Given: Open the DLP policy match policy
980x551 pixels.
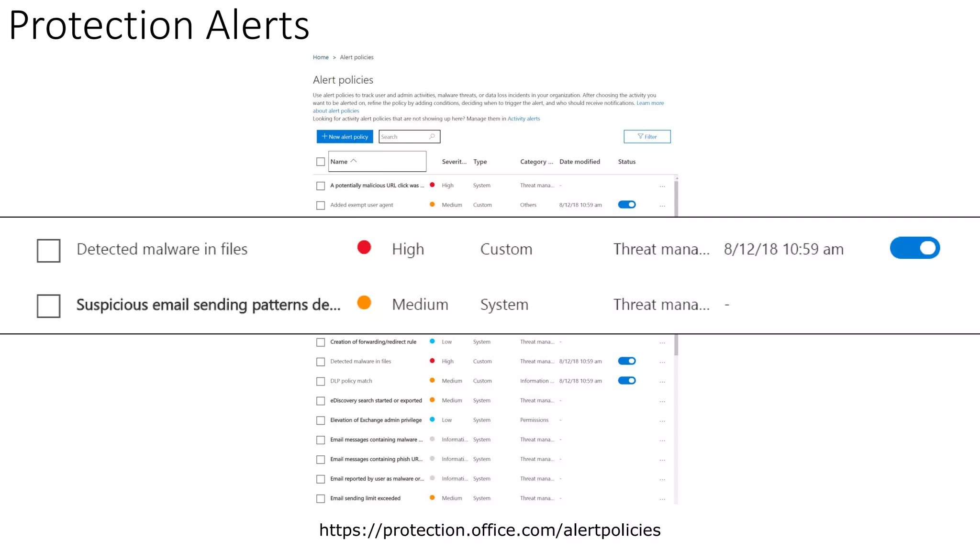Looking at the screenshot, I should click(351, 381).
